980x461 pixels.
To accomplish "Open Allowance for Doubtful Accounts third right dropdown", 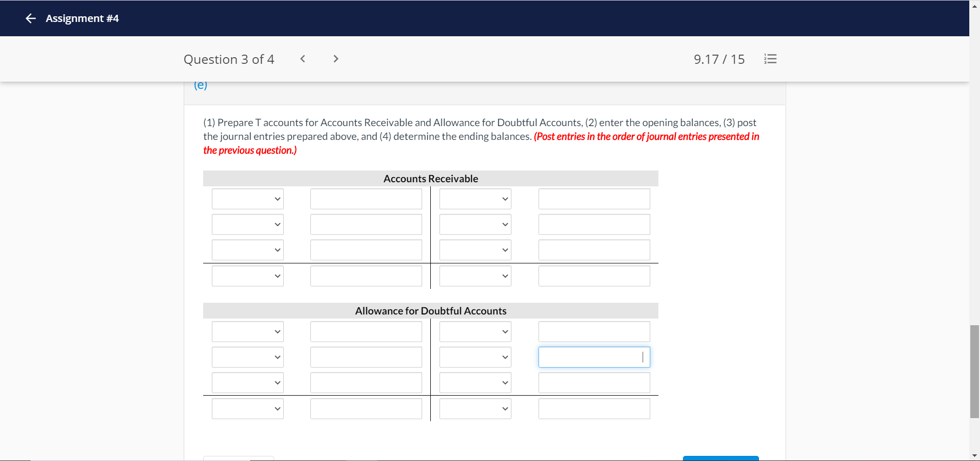I will [x=475, y=383].
